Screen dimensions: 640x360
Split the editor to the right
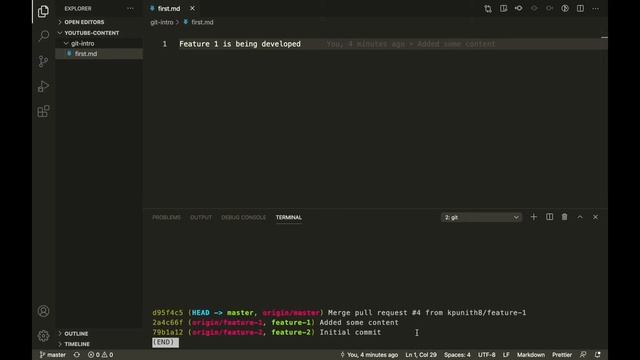(580, 9)
